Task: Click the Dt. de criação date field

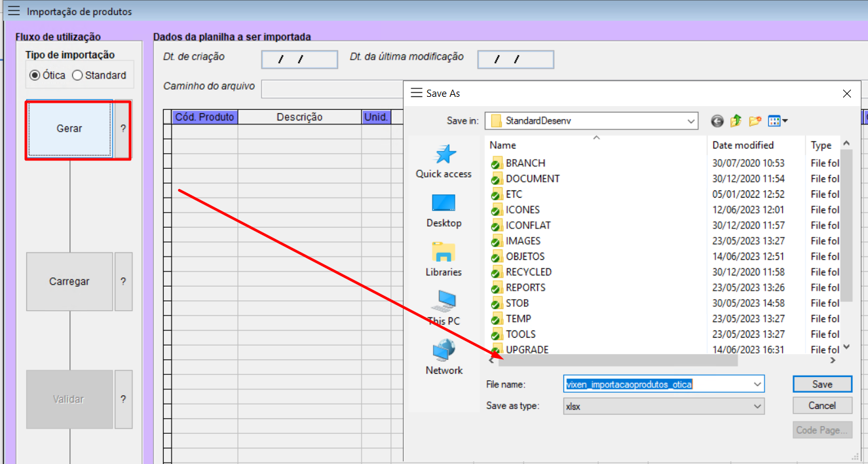Action: coord(299,60)
